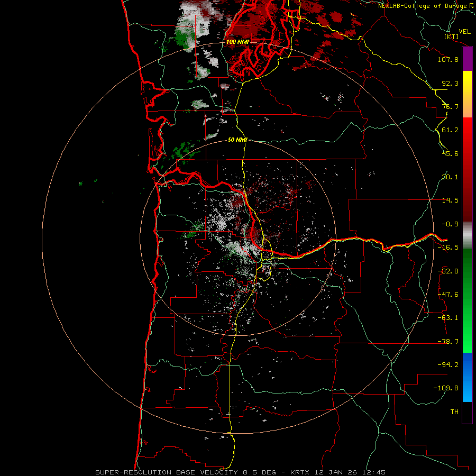Select the blue segment of the color bar
476x476 pixels.
(467, 377)
